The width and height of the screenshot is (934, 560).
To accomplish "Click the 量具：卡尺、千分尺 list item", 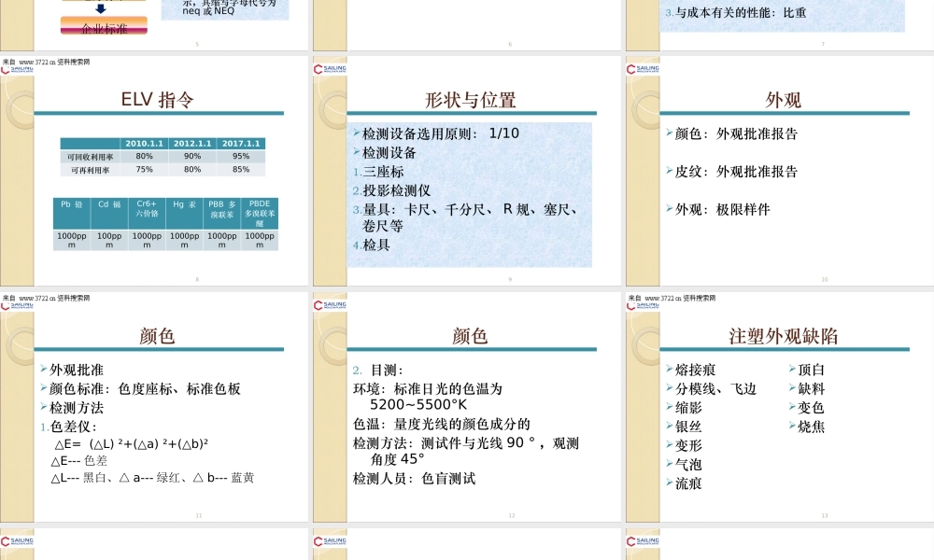I will click(x=465, y=217).
